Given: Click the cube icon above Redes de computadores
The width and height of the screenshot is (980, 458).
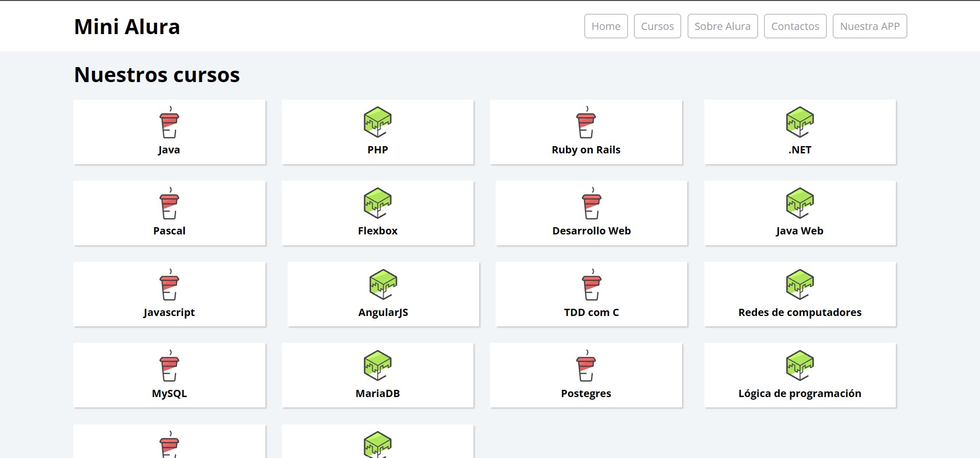Looking at the screenshot, I should point(800,285).
